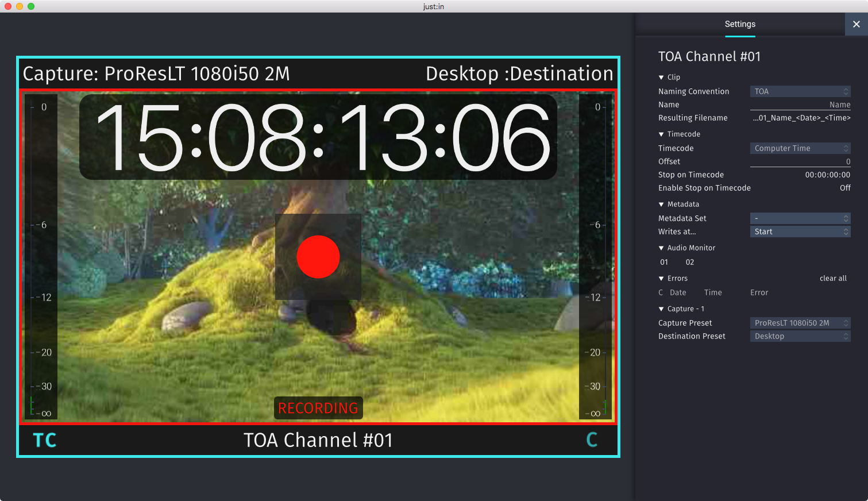This screenshot has height=501, width=868.
Task: Open the Capture Preset ProResLT dropdown
Action: click(x=800, y=323)
